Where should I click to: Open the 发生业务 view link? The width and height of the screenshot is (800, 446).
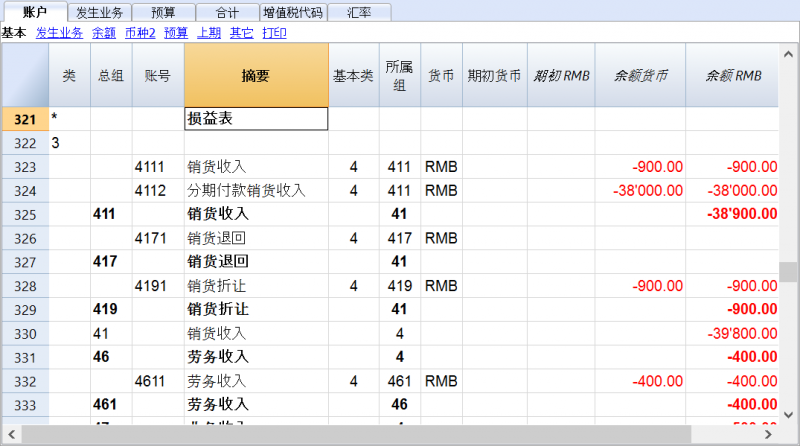pyautogui.click(x=59, y=33)
